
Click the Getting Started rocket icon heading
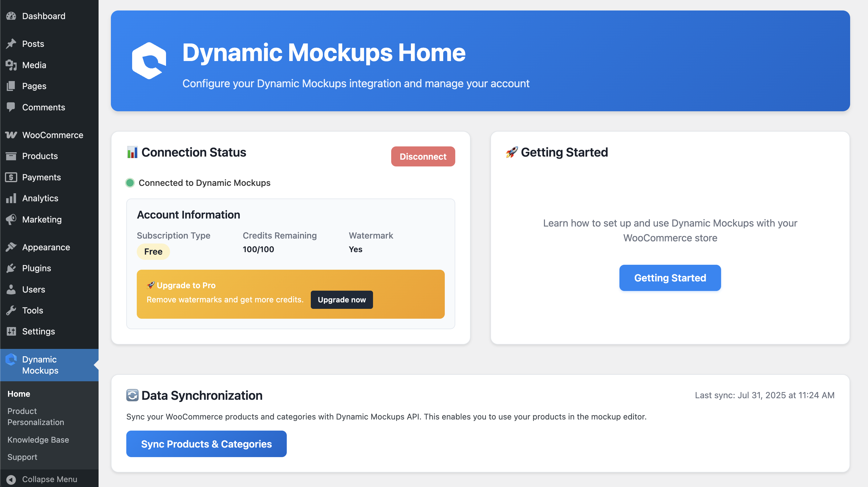click(x=512, y=152)
